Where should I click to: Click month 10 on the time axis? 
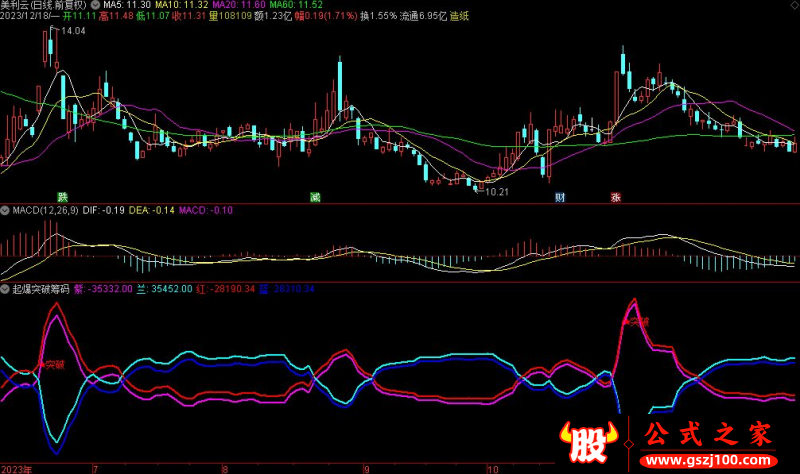coord(492,469)
